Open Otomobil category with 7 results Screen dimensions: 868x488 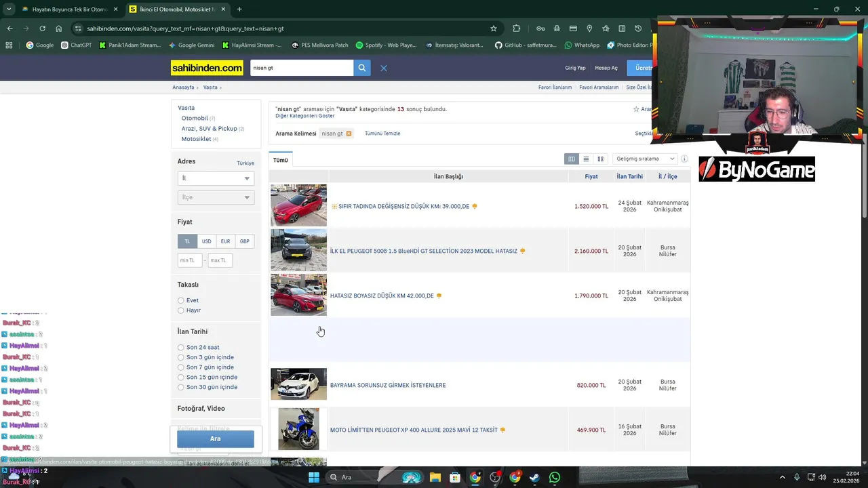[195, 118]
